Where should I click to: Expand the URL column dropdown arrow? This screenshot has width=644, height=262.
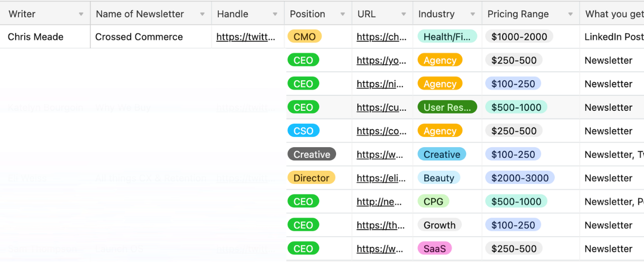[404, 14]
